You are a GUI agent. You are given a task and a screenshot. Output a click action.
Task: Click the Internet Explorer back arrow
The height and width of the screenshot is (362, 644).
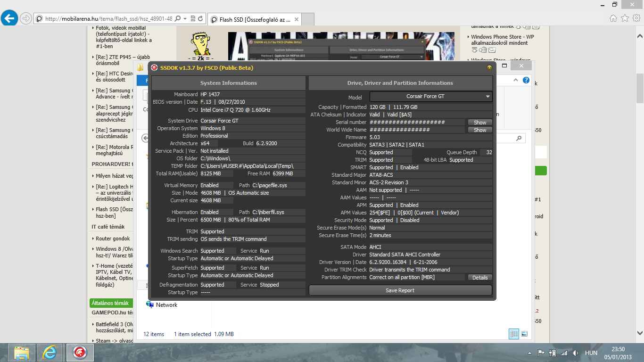[x=9, y=18]
